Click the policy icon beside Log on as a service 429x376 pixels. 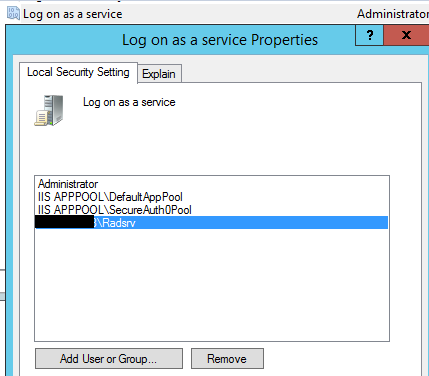(x=13, y=13)
